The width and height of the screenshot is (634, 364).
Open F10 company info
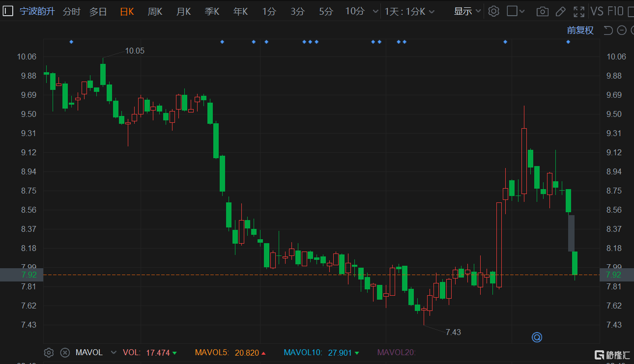615,11
